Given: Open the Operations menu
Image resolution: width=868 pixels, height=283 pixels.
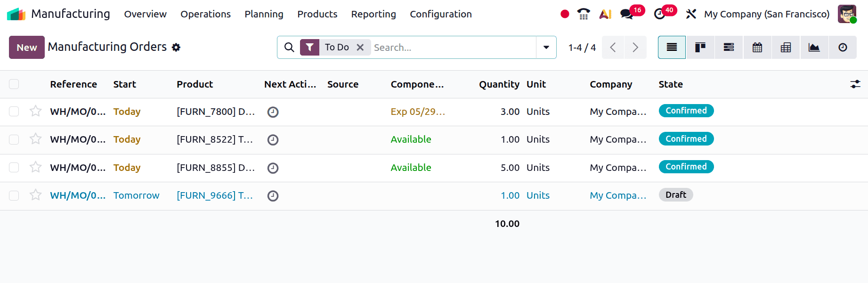Looking at the screenshot, I should pos(205,14).
